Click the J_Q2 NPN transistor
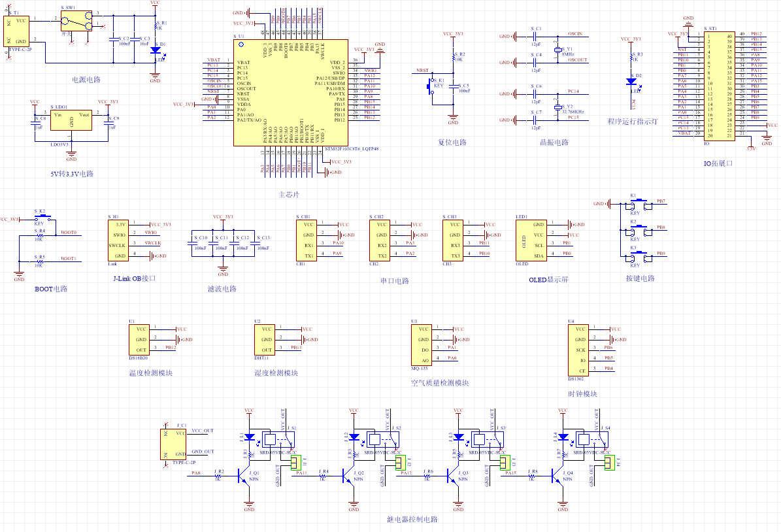Viewport: 781px width, 532px height. [348, 476]
